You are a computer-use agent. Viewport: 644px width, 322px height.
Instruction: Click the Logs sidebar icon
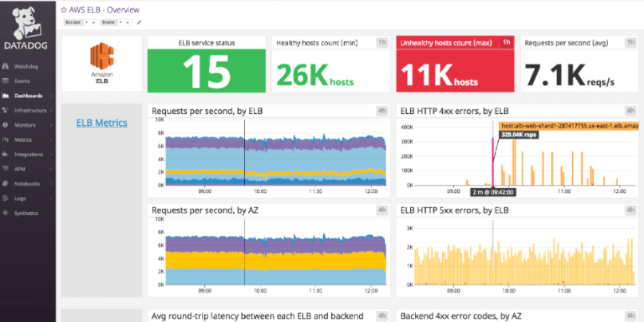[x=6, y=198]
